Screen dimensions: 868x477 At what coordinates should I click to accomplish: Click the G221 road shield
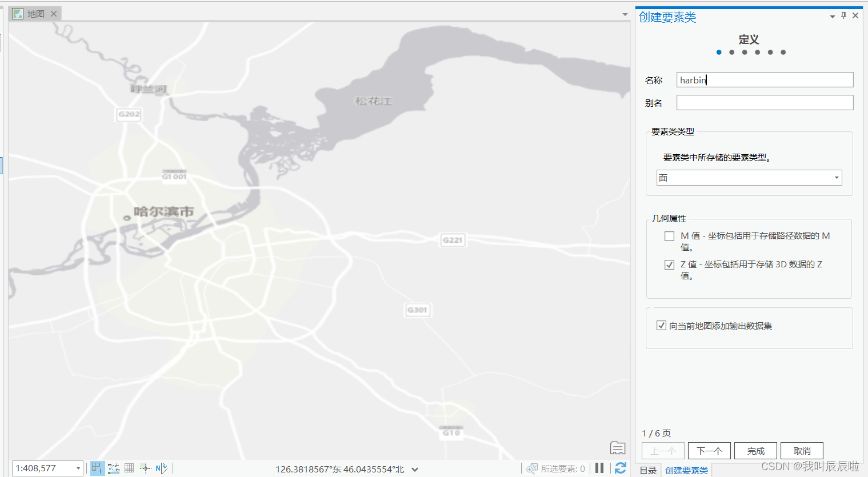point(453,240)
